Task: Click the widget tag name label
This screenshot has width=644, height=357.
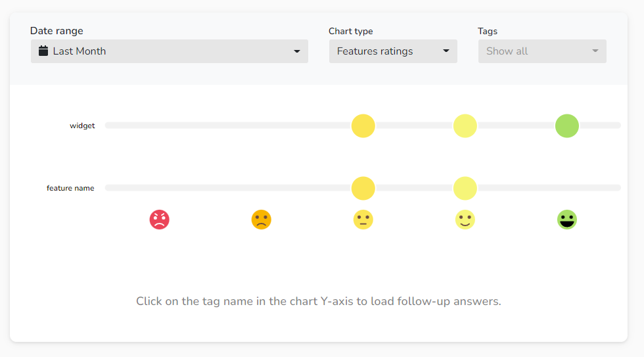Action: (82, 126)
